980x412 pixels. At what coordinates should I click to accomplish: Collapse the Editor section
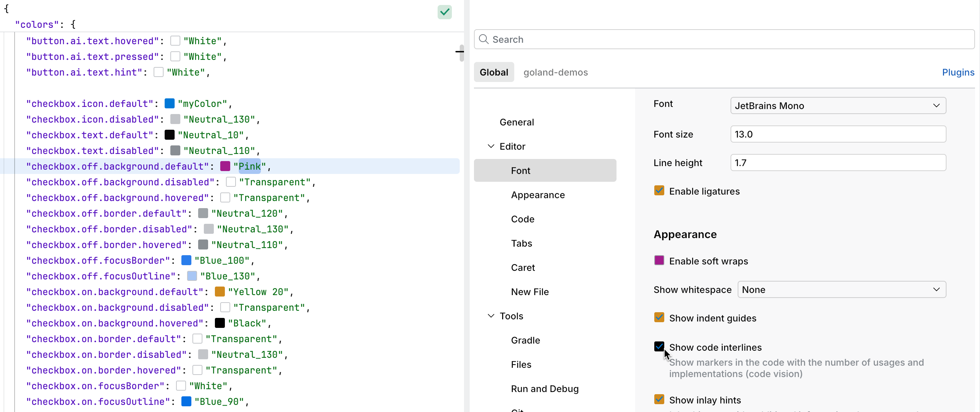[491, 146]
